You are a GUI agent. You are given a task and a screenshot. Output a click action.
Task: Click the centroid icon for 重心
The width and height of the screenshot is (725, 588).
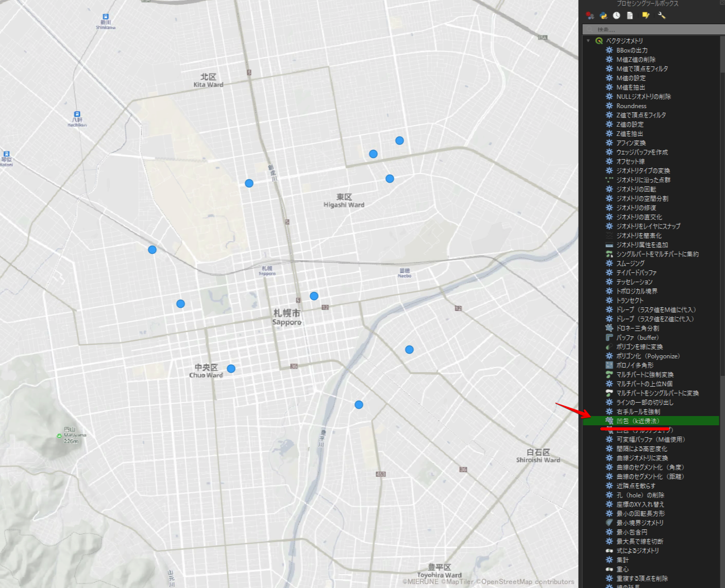pyautogui.click(x=609, y=569)
